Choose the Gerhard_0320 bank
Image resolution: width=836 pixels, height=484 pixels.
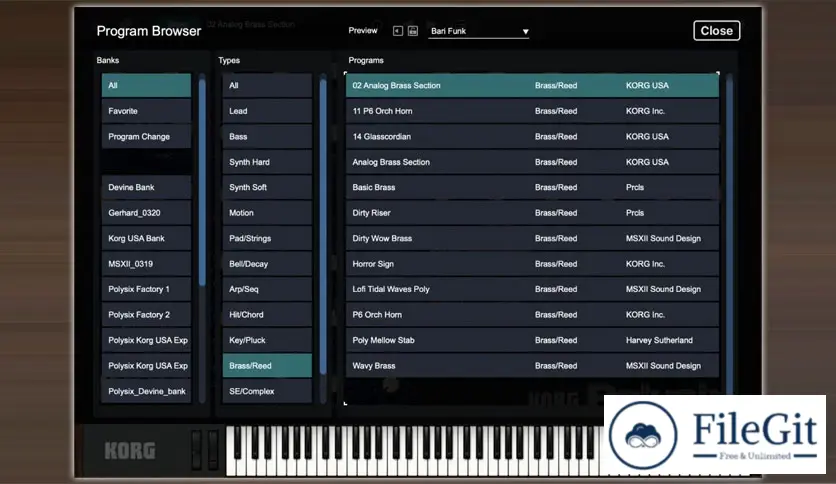tap(146, 213)
